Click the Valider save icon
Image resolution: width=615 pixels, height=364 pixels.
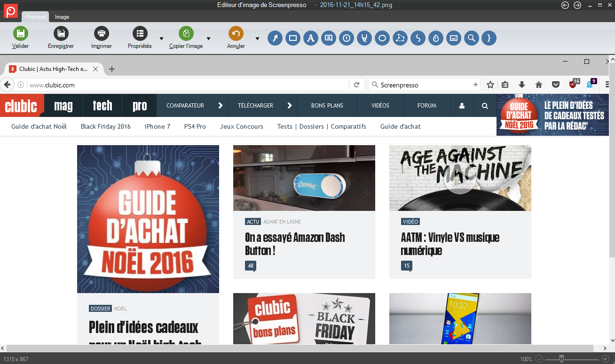click(x=20, y=33)
